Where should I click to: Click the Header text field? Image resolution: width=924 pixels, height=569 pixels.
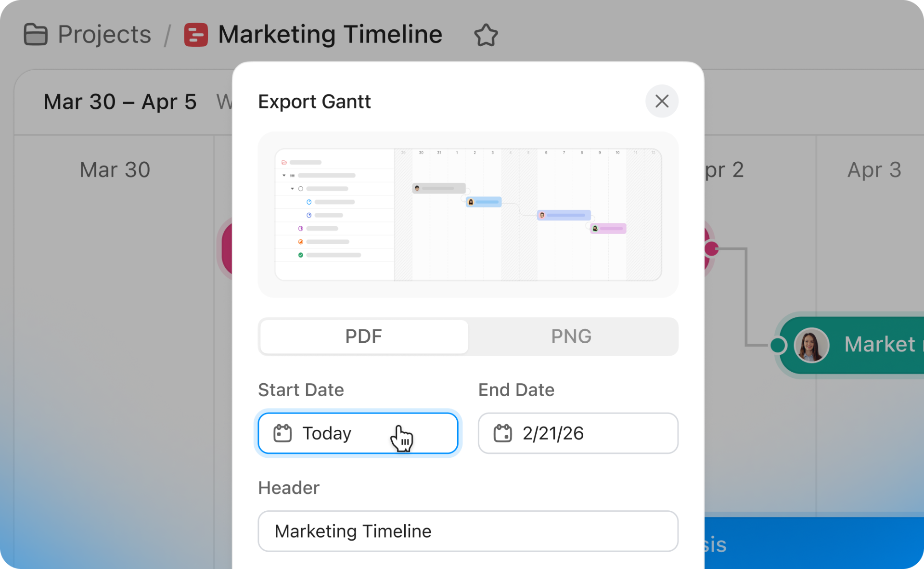pos(468,531)
